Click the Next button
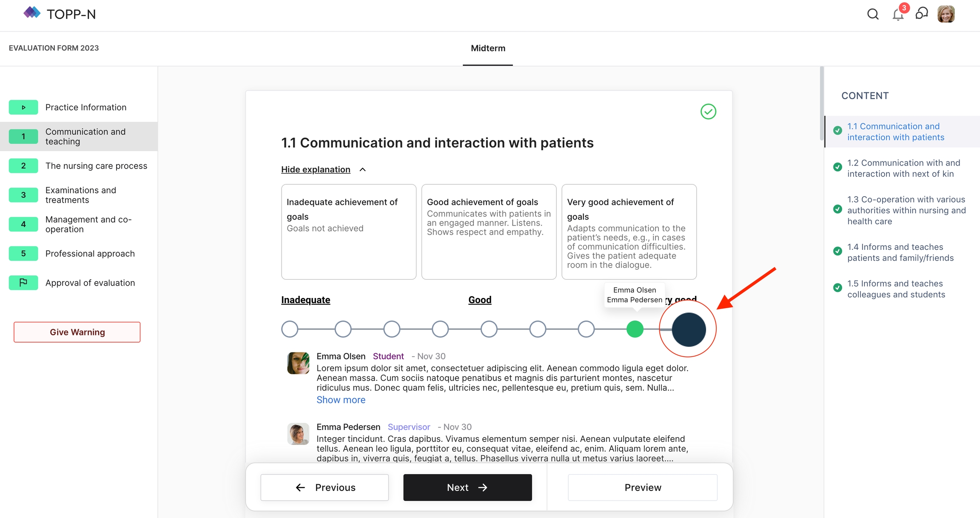Screen dimensions: 980x518 click(x=467, y=487)
